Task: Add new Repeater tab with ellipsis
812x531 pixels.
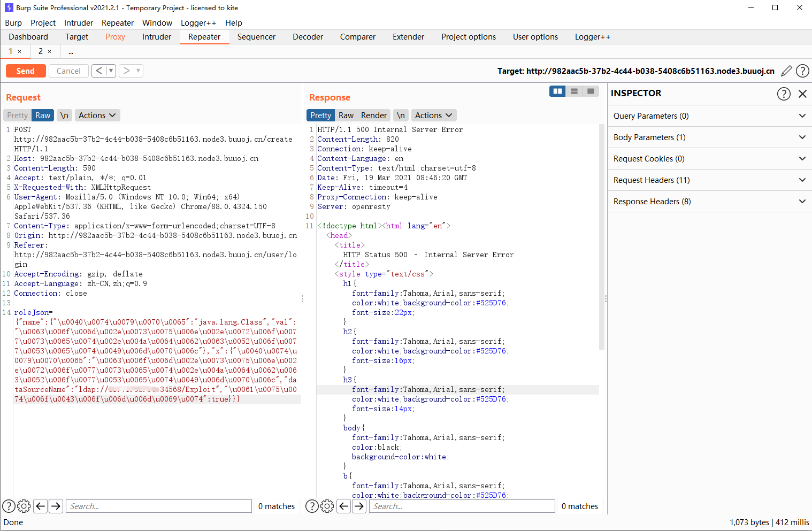Action: click(x=71, y=52)
